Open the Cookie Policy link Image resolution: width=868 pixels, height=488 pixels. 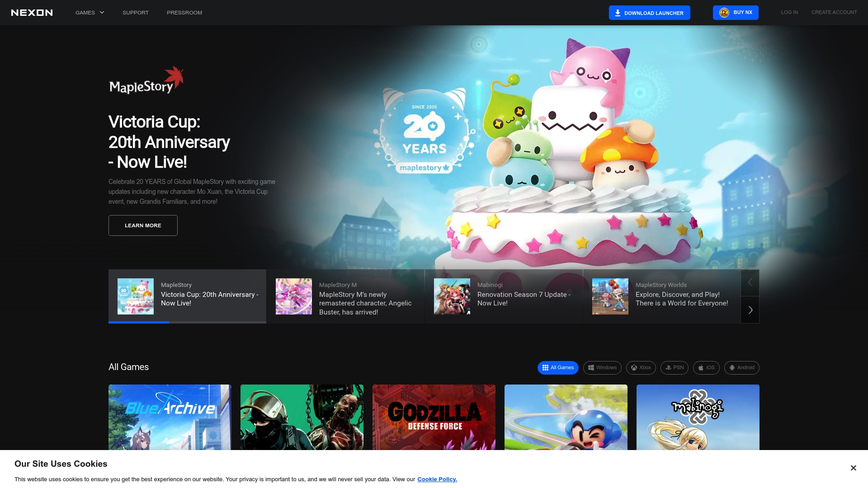point(437,479)
